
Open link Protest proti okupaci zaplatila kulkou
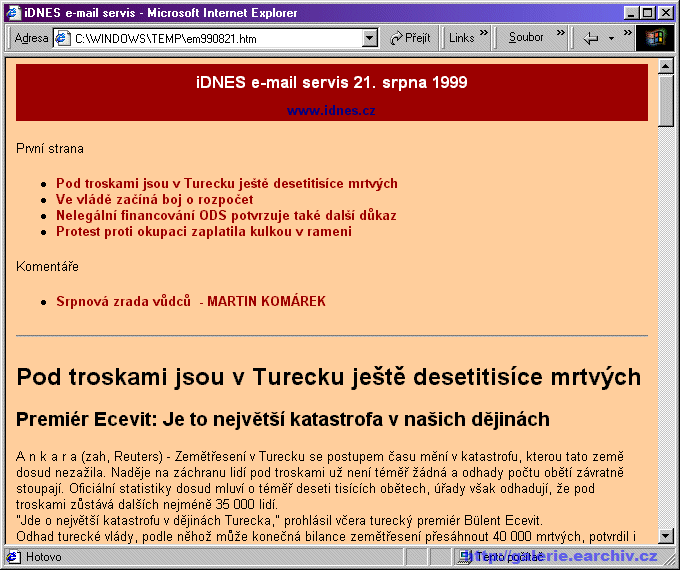click(203, 232)
